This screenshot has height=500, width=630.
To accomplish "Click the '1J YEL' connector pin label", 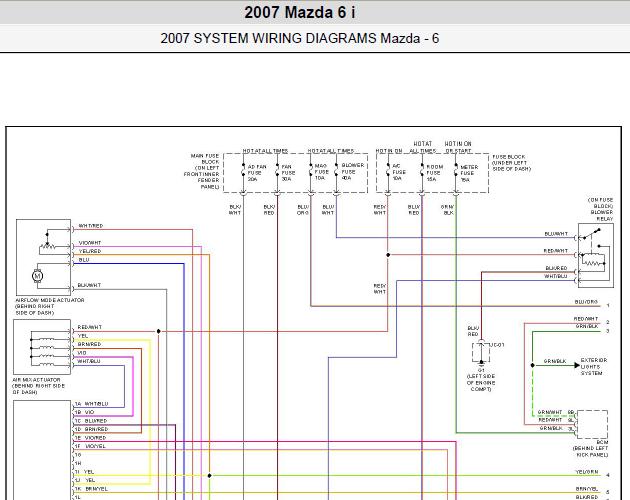I will tap(85, 481).
